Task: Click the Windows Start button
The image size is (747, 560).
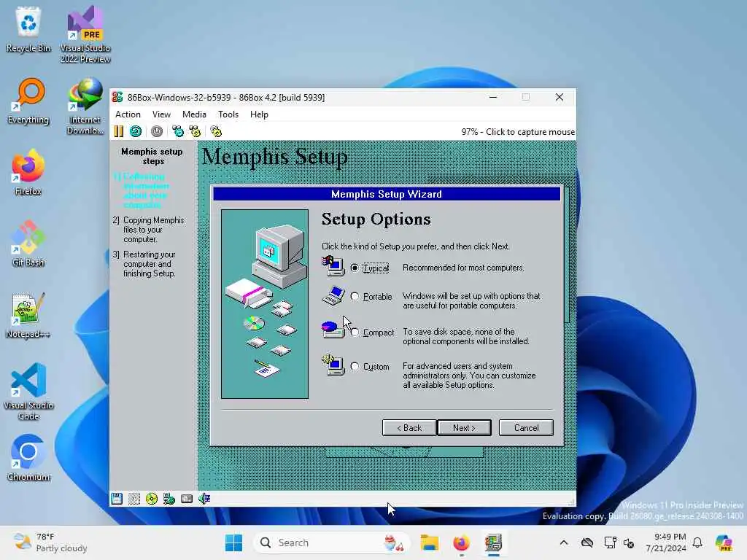Action: pyautogui.click(x=233, y=542)
